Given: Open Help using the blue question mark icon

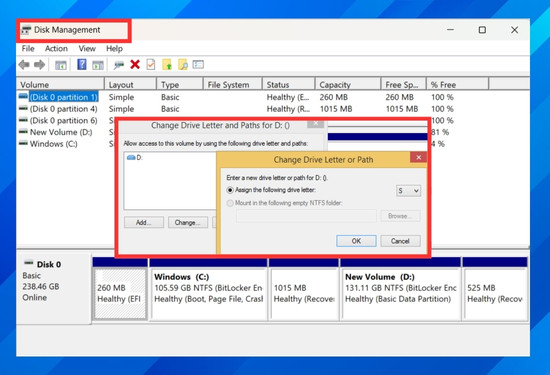Looking at the screenshot, I should [82, 65].
